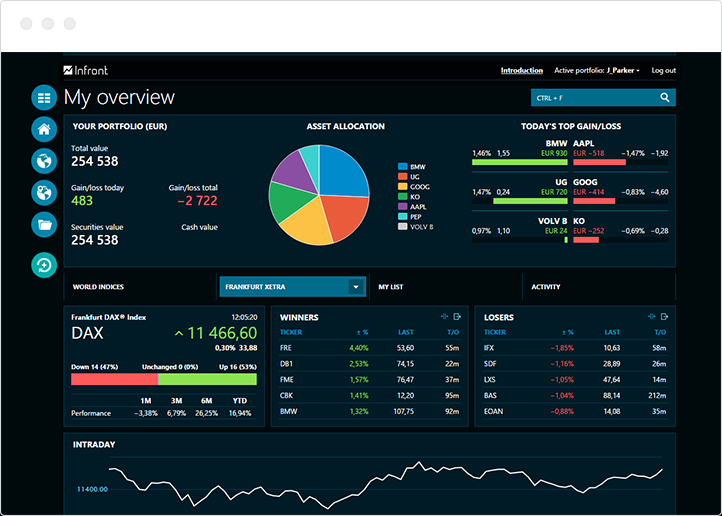Click the BMW legend color swatch
The image size is (722, 516).
coord(402,167)
